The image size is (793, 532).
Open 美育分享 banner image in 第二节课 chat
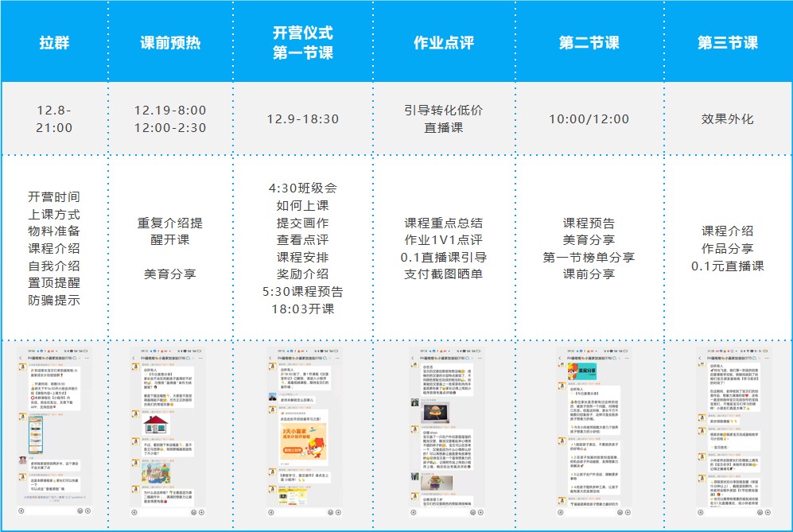coord(582,371)
